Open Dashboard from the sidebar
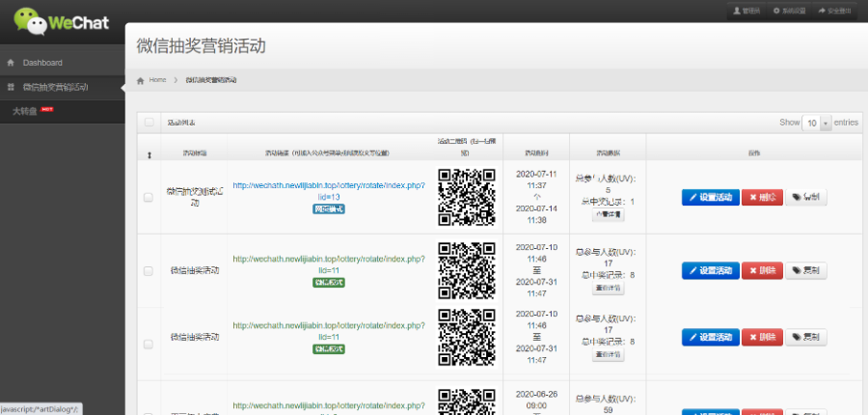Screen dimensions: 868x415 [x=42, y=63]
